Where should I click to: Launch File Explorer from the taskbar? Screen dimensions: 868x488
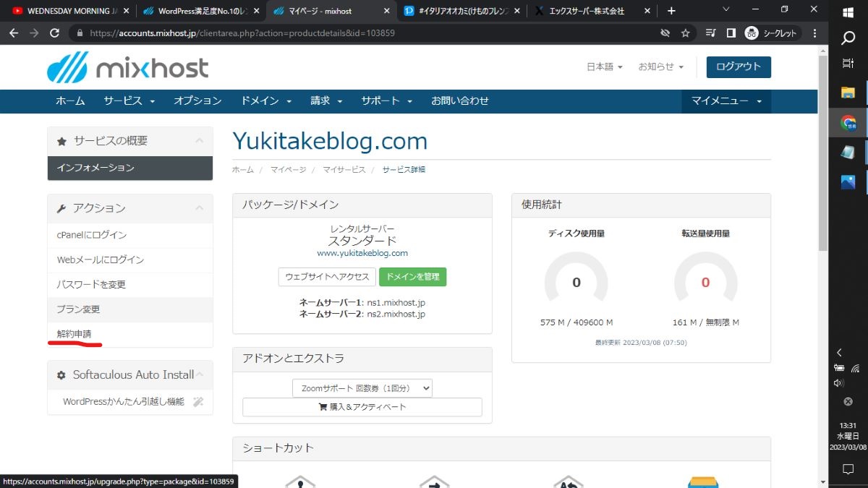pos(848,93)
